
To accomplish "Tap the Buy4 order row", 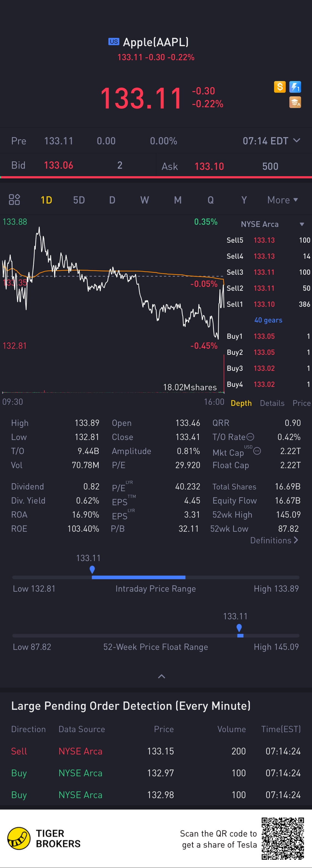I will 268,384.
